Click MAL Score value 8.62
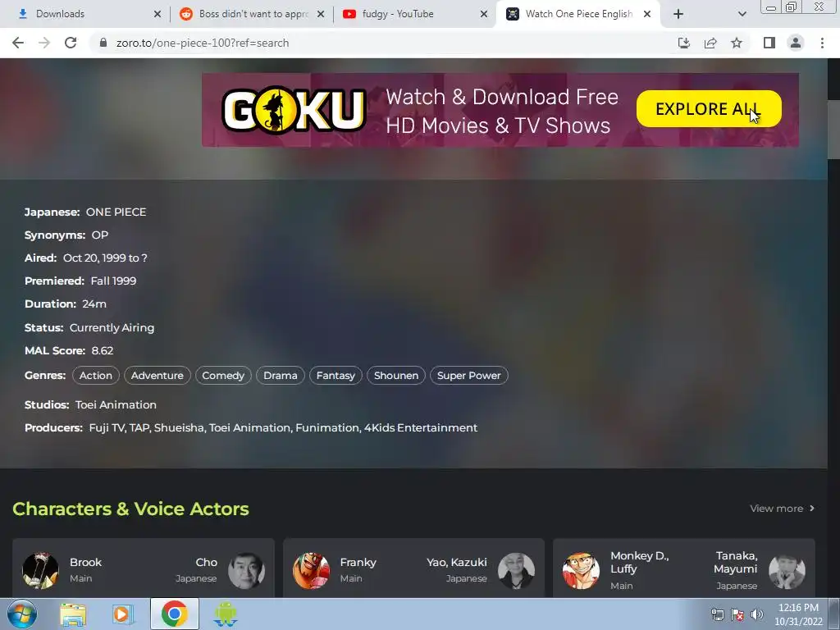This screenshot has height=630, width=840. [x=103, y=351]
